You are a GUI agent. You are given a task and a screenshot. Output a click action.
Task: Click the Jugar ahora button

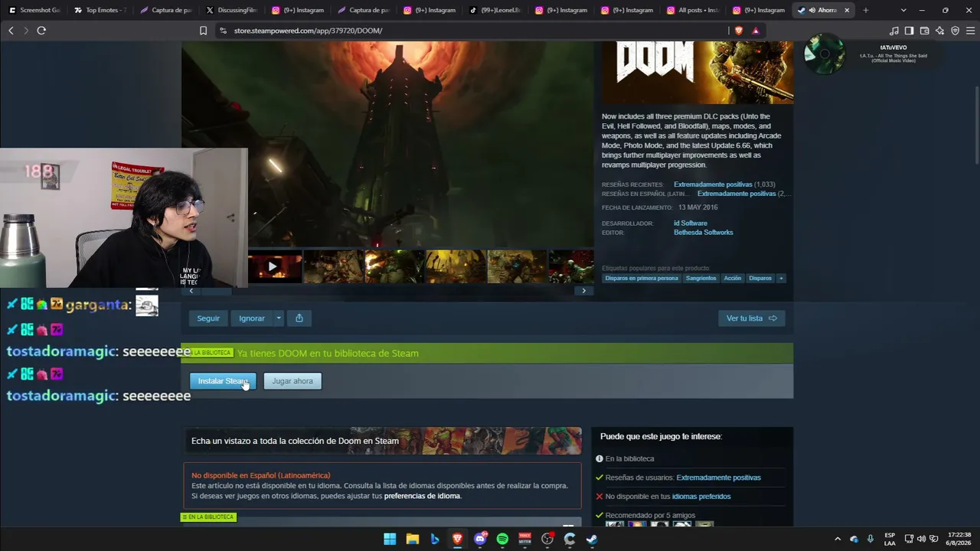click(x=292, y=381)
